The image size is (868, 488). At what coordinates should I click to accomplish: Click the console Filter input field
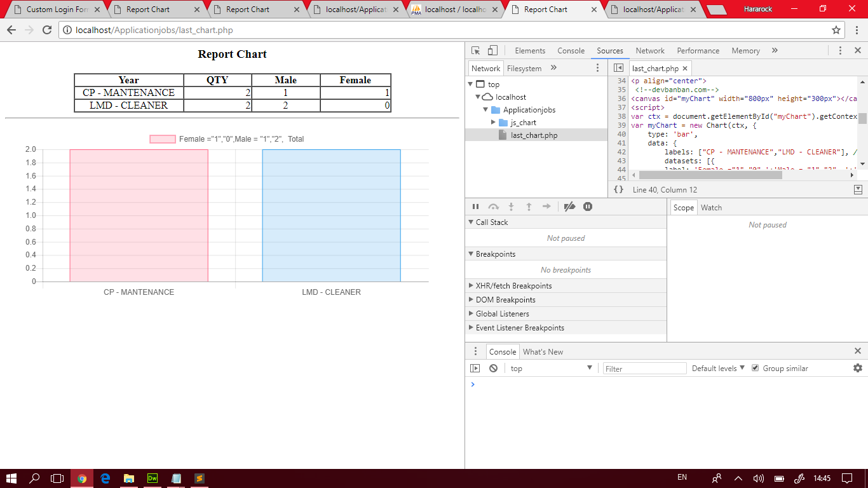click(644, 369)
